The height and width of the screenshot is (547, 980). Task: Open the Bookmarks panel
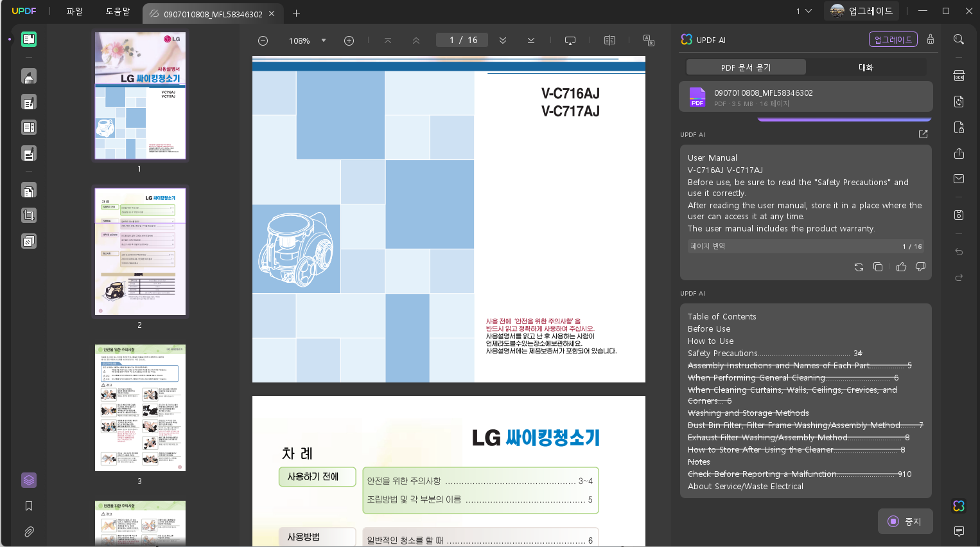pyautogui.click(x=29, y=506)
